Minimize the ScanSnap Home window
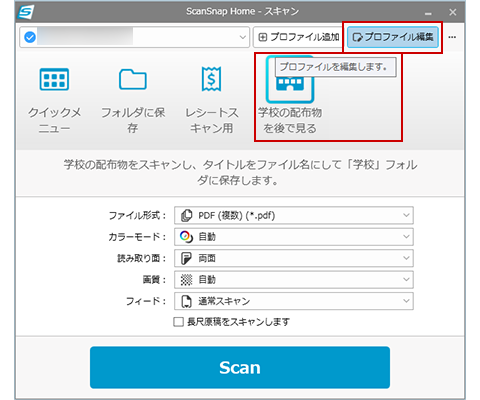480x400 pixels. [429, 13]
